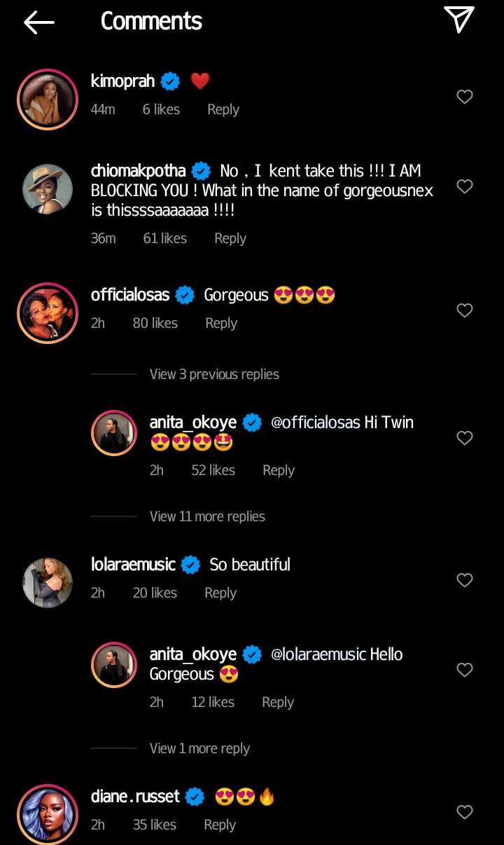Like diane.russet's comment
This screenshot has width=504, height=845.
(464, 812)
